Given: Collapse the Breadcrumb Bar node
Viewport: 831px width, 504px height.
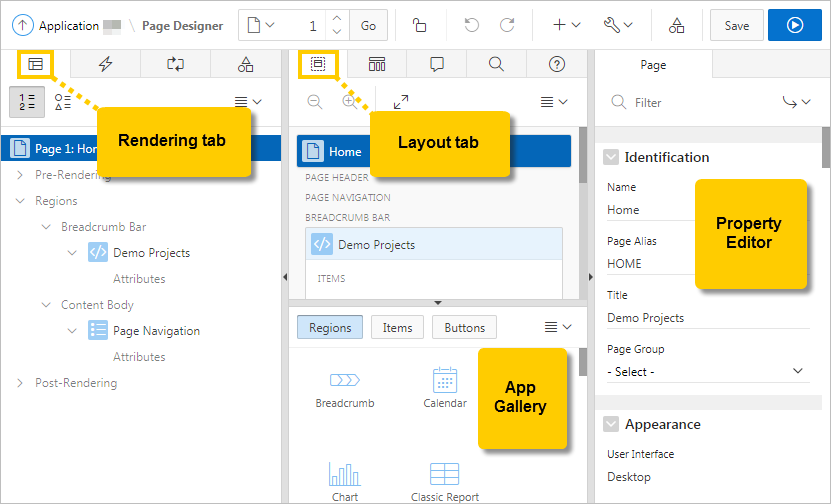Looking at the screenshot, I should 46,227.
